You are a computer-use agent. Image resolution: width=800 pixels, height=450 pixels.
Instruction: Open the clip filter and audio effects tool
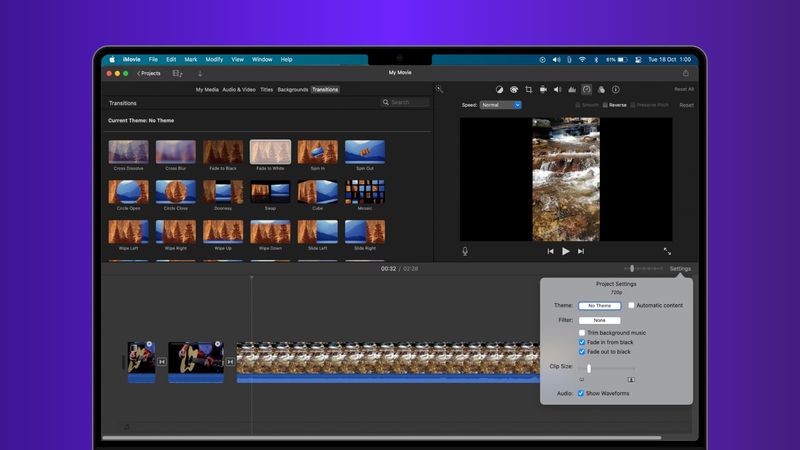601,89
